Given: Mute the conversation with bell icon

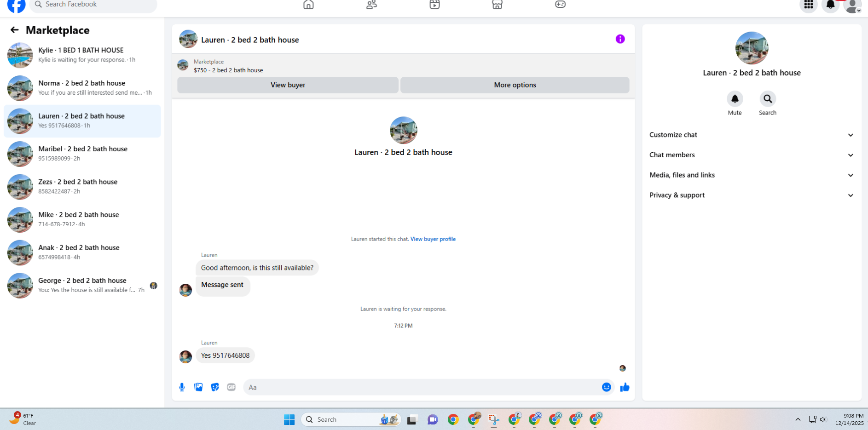Looking at the screenshot, I should (x=735, y=99).
